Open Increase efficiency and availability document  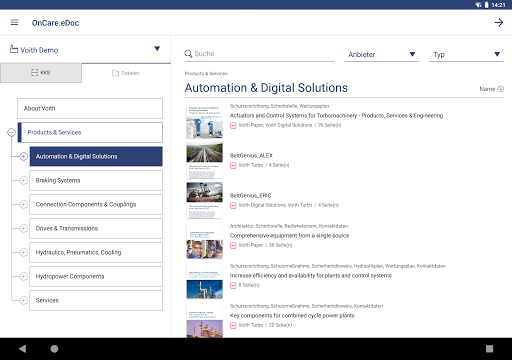click(x=311, y=276)
